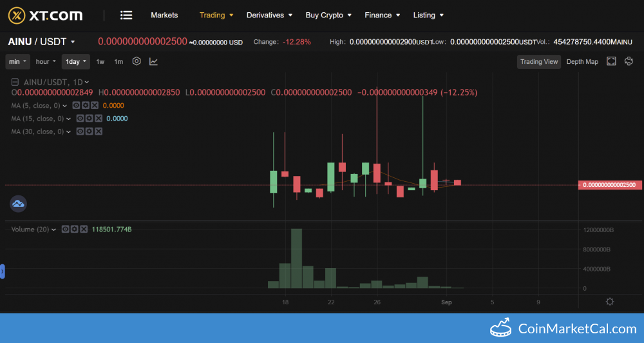The image size is (644, 343).
Task: Switch to Depth Map view
Action: click(582, 61)
